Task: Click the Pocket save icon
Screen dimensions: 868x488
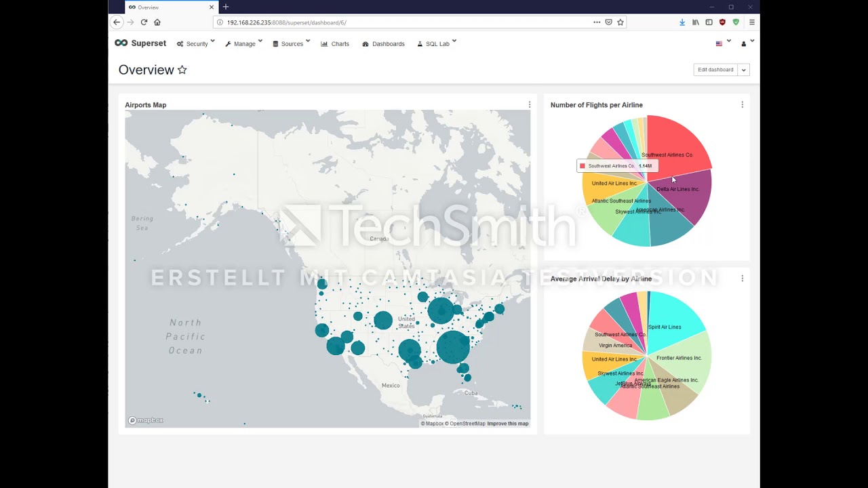Action: pyautogui.click(x=609, y=22)
